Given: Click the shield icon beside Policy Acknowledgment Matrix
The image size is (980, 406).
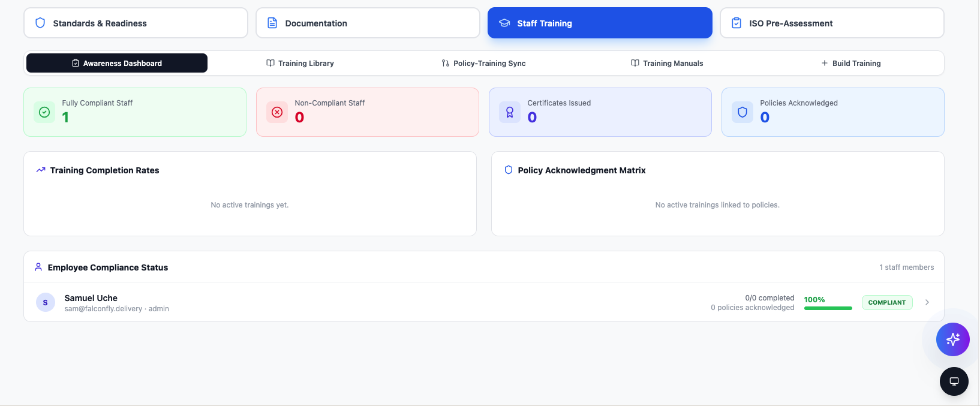Looking at the screenshot, I should click(x=509, y=170).
